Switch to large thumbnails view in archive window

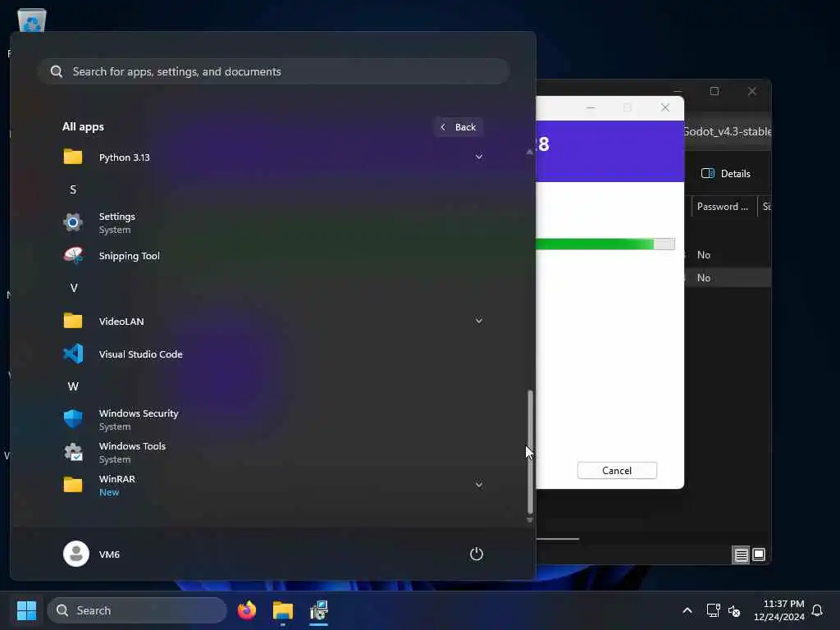(759, 555)
